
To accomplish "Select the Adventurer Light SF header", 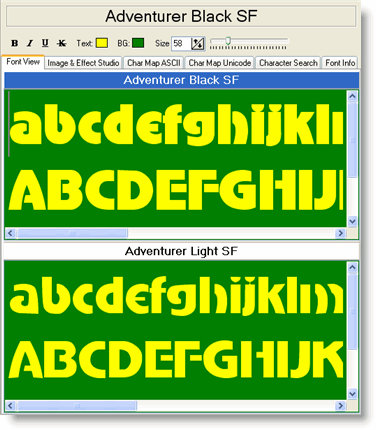I will point(182,251).
